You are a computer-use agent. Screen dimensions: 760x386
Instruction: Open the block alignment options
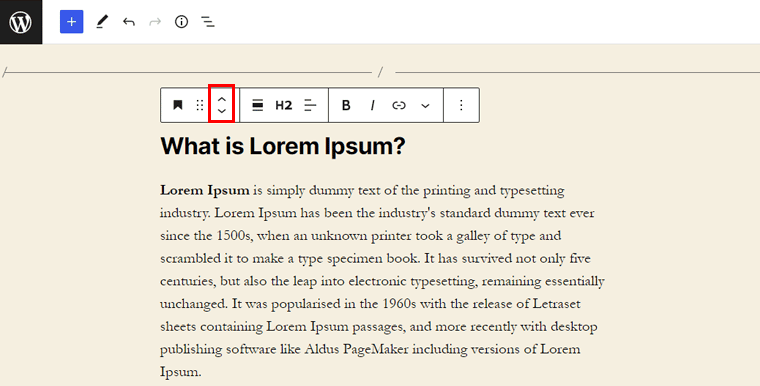pyautogui.click(x=258, y=105)
